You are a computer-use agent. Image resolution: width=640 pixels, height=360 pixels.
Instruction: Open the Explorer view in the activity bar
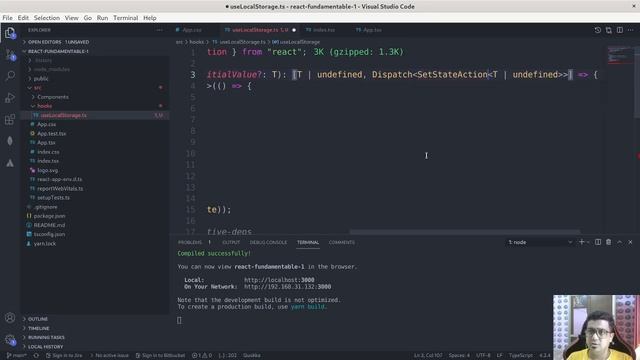[10, 33]
